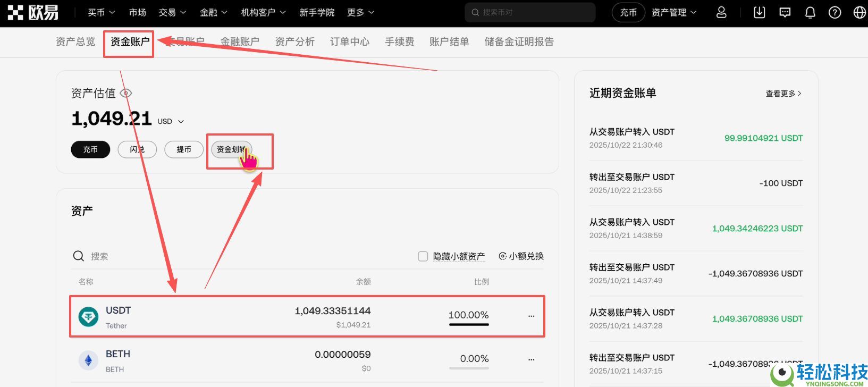Screen dimensions: 868x387
Task: Switch to the 手续费 tab
Action: (x=400, y=41)
